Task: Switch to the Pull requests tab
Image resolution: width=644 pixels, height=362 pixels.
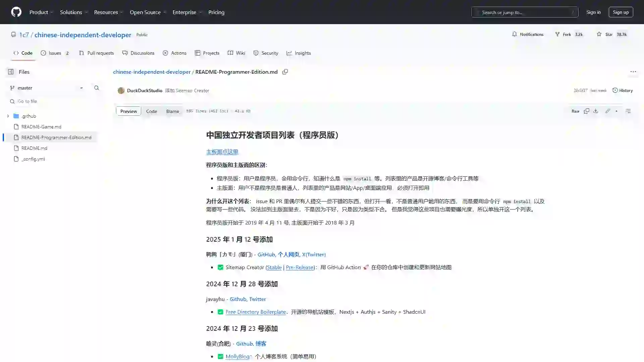Action: (96, 53)
